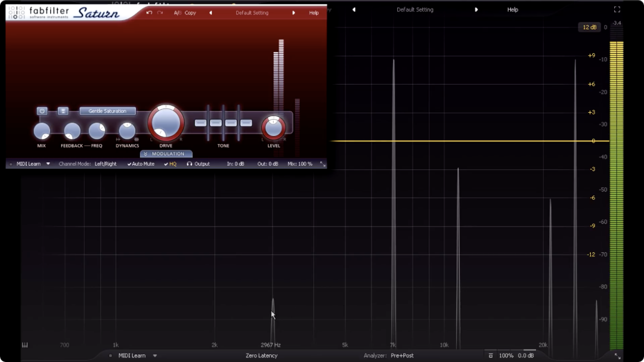Toggle full screen in the analyzer window
644x362 pixels.
(617, 10)
